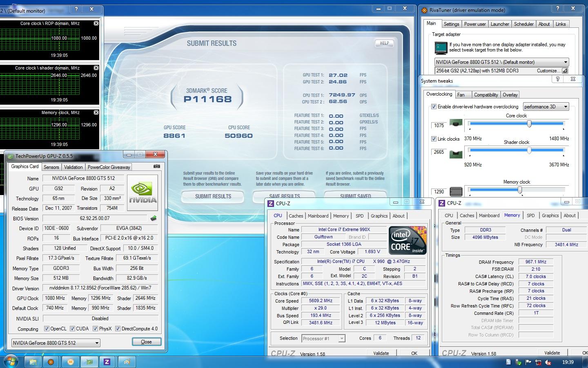Open the Caches tab in CPU-Z CPU window
This screenshot has width=588, height=368.
tap(296, 216)
